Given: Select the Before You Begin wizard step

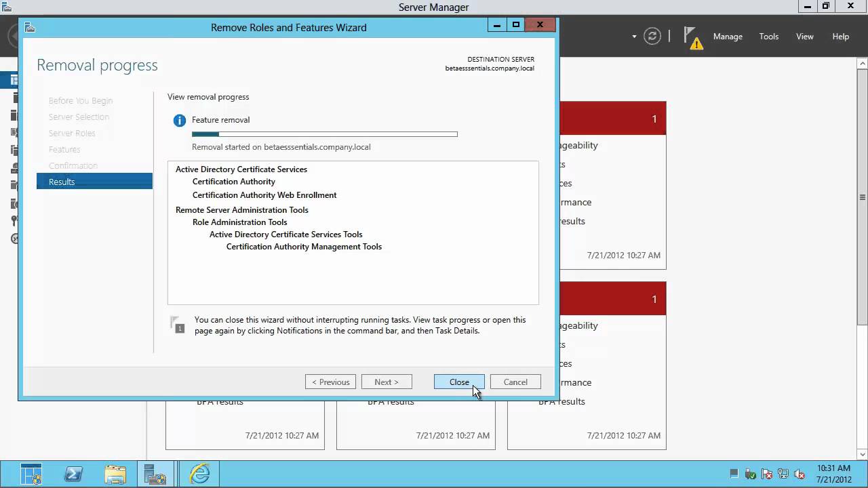Looking at the screenshot, I should [81, 101].
